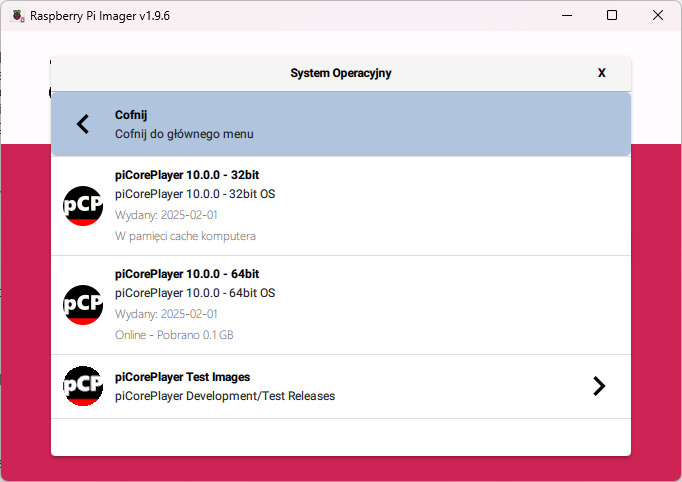Image resolution: width=682 pixels, height=482 pixels.
Task: Select the Cofnij menu entry
Action: tap(131, 115)
